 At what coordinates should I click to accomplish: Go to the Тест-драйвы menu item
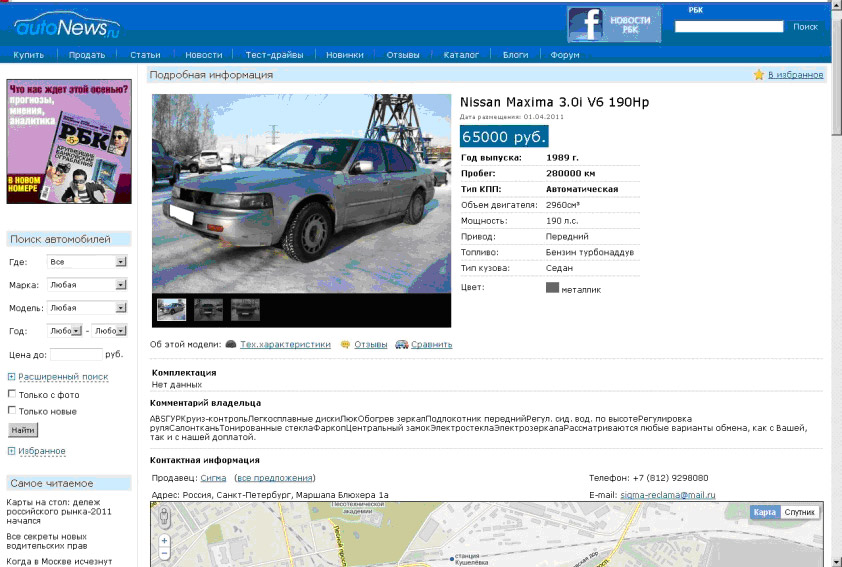[274, 55]
